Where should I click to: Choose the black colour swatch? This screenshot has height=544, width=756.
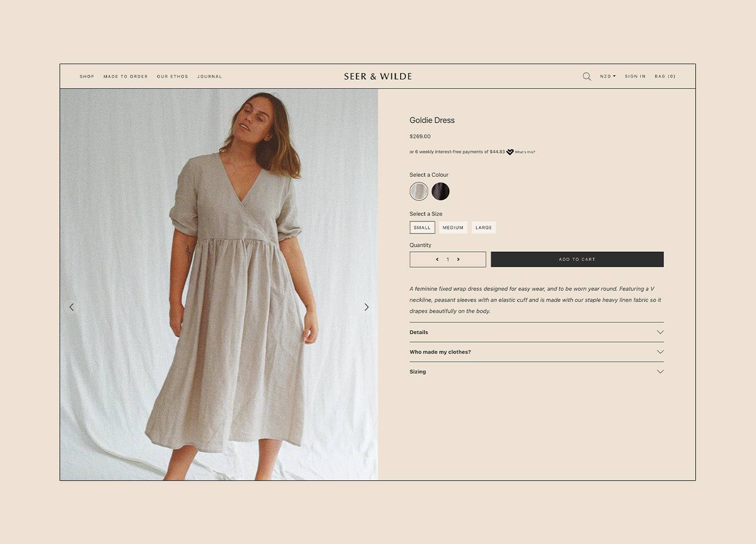[440, 191]
